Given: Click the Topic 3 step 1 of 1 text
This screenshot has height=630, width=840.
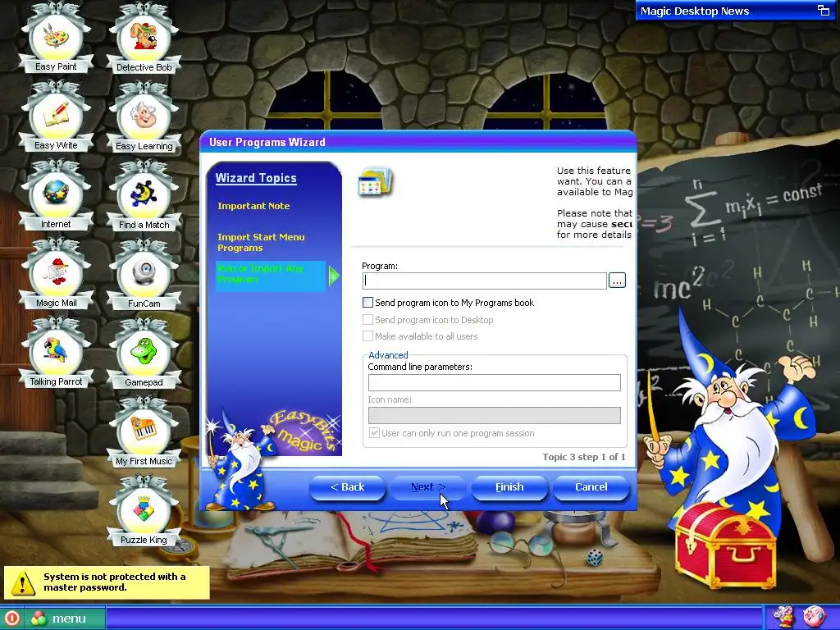Looking at the screenshot, I should tap(584, 457).
